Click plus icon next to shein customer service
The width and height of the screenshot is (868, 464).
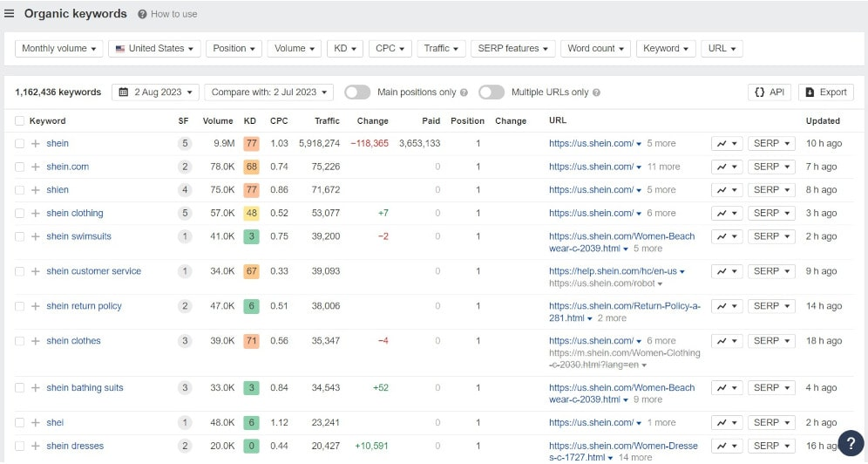coord(36,271)
